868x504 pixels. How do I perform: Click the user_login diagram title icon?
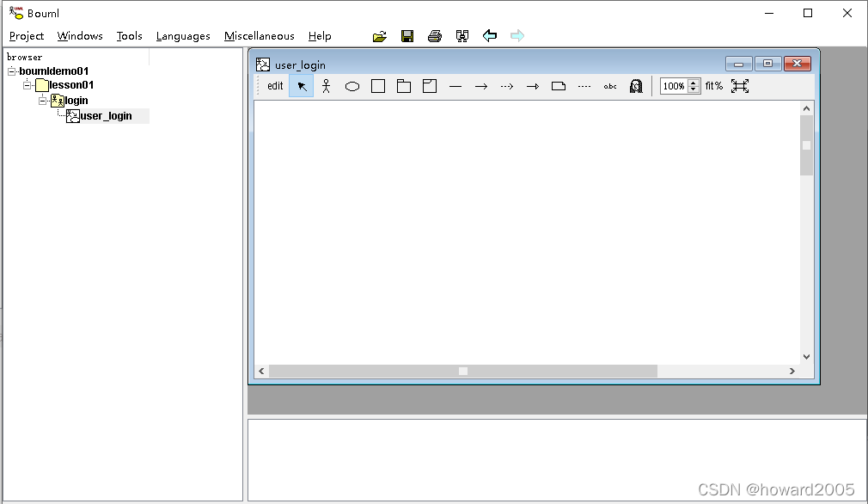(x=263, y=65)
